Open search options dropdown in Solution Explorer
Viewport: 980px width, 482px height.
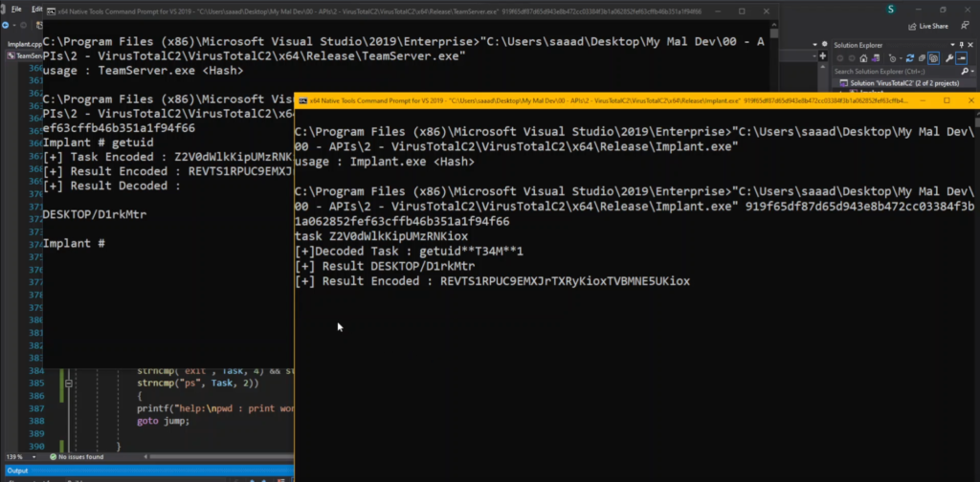tap(972, 71)
